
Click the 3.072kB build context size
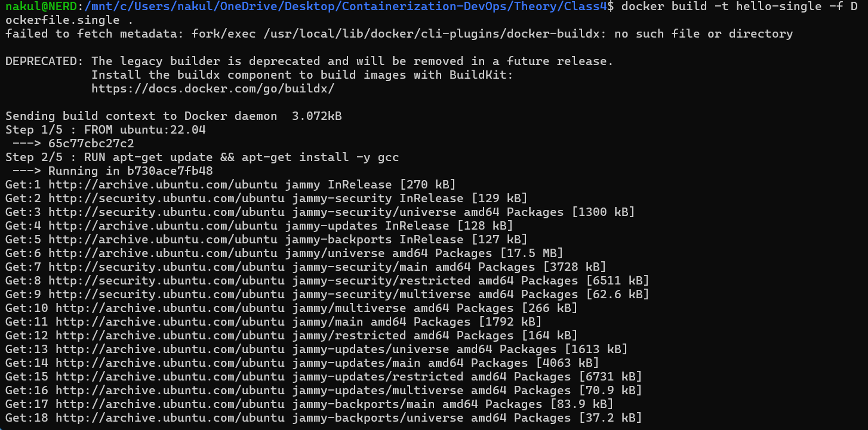click(316, 116)
